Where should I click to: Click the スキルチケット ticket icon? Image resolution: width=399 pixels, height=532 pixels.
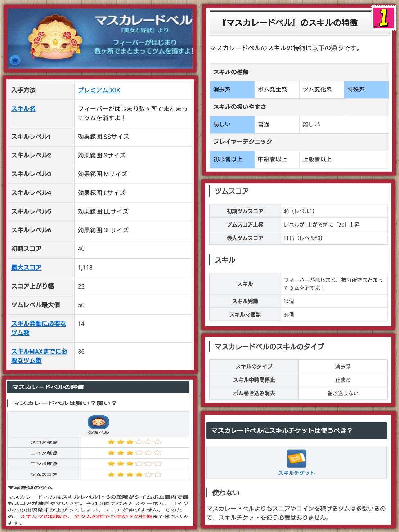click(x=296, y=459)
